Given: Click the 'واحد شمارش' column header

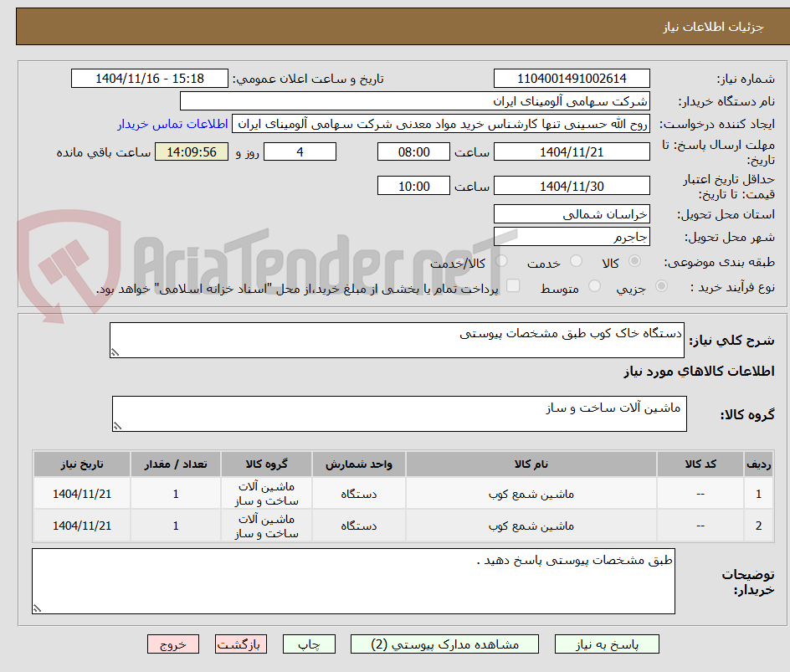Looking at the screenshot, I should (359, 464).
